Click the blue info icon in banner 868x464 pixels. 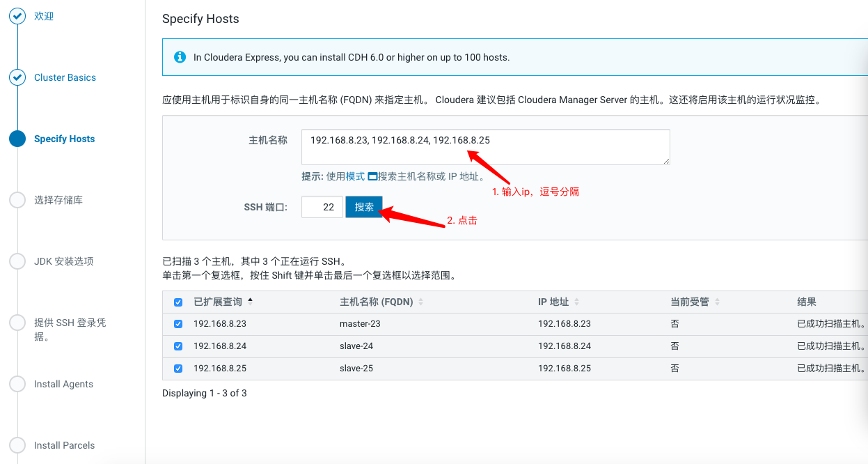[180, 57]
